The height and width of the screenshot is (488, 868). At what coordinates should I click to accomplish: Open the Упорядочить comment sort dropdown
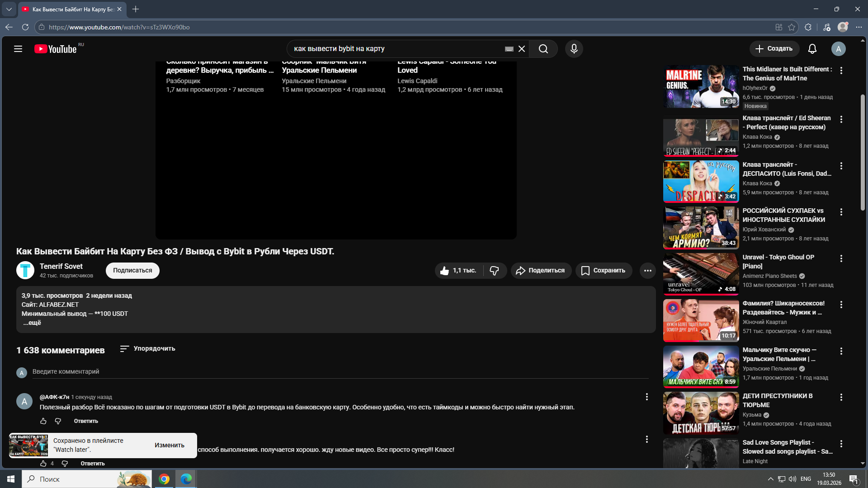click(148, 349)
